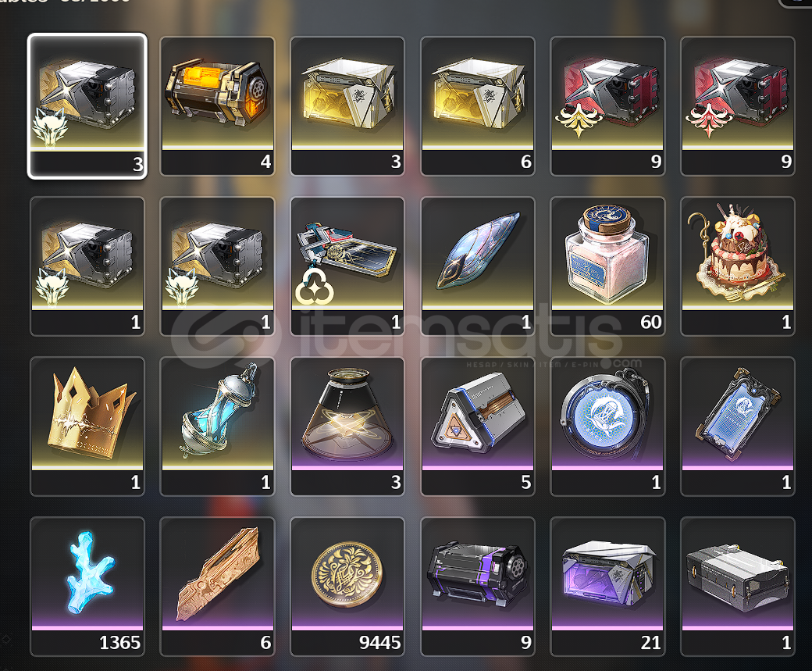Select the round blue emblem medallion

coord(607,427)
